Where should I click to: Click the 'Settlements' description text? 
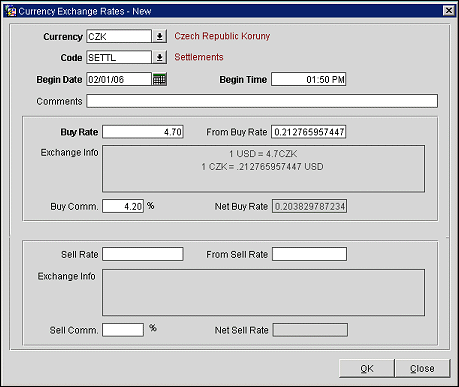pyautogui.click(x=199, y=57)
